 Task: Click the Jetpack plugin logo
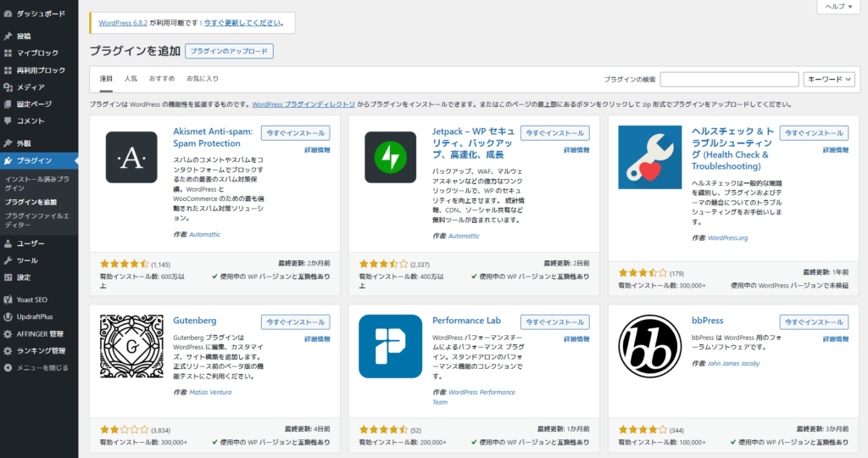390,158
